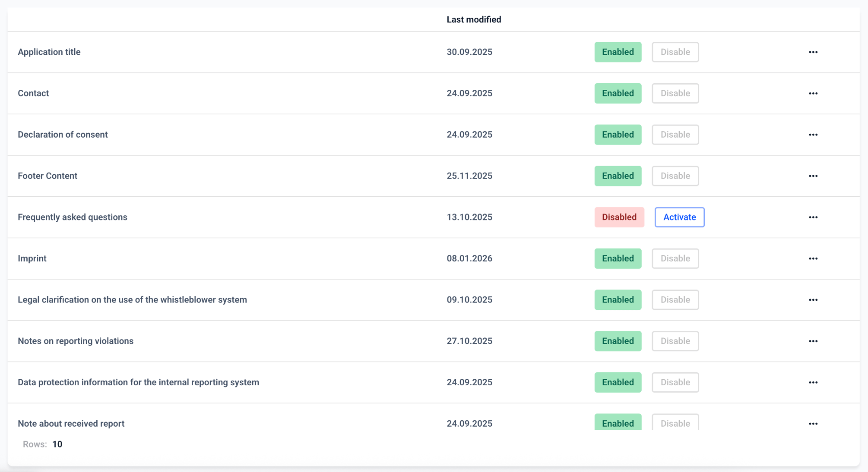Open three-dot menu for Notes on reporting violations

coord(813,341)
